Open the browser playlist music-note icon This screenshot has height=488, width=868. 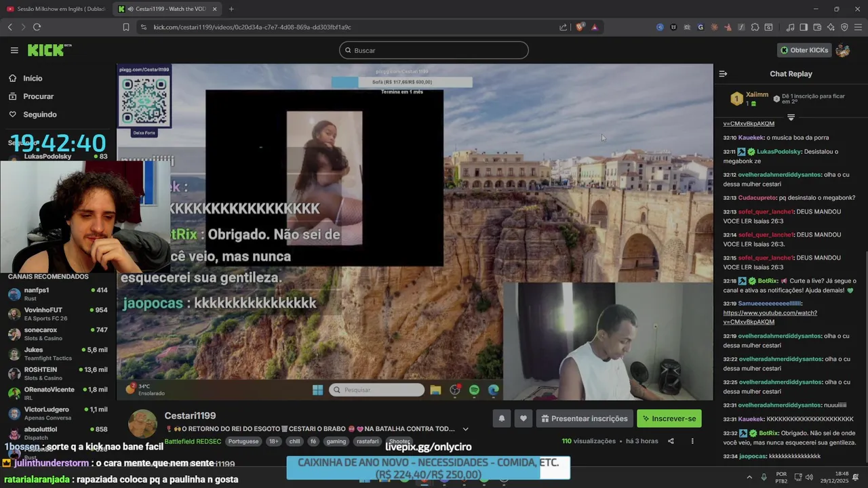[x=790, y=27]
